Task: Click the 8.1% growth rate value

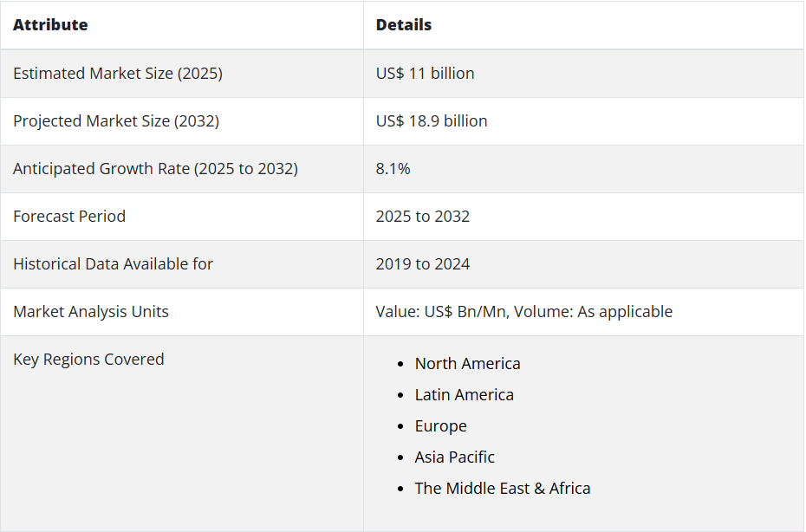Action: tap(393, 169)
